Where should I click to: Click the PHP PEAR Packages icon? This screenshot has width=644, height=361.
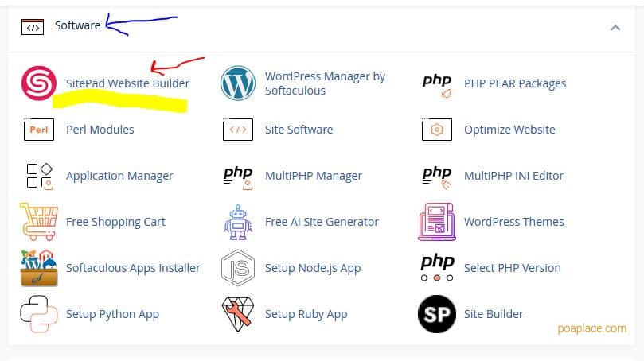point(437,83)
